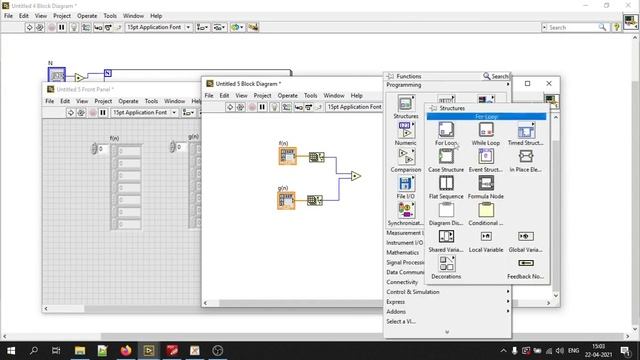
Task: Select Event Structure icon
Action: [x=486, y=156]
